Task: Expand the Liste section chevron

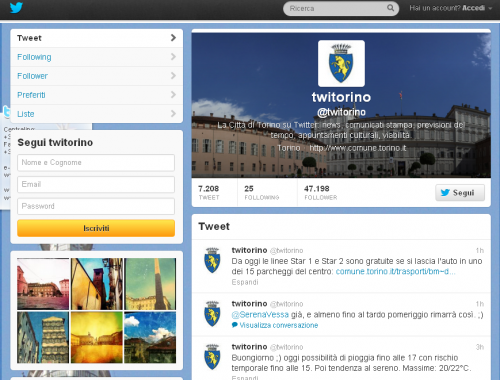Action: (173, 114)
